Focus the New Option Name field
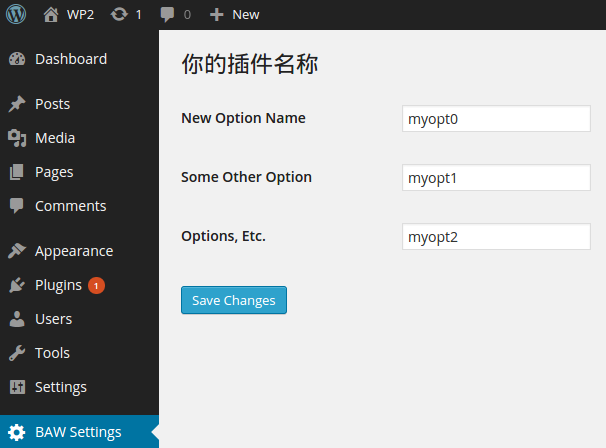 (495, 119)
